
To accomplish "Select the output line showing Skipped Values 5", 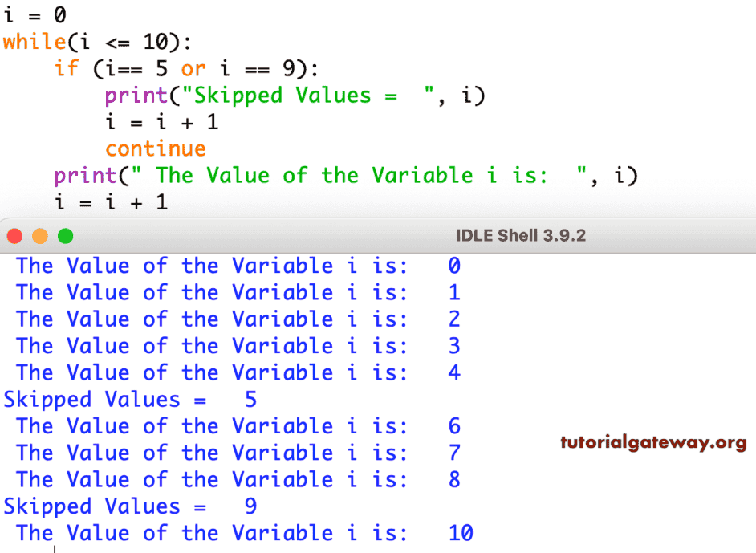I will click(x=128, y=399).
